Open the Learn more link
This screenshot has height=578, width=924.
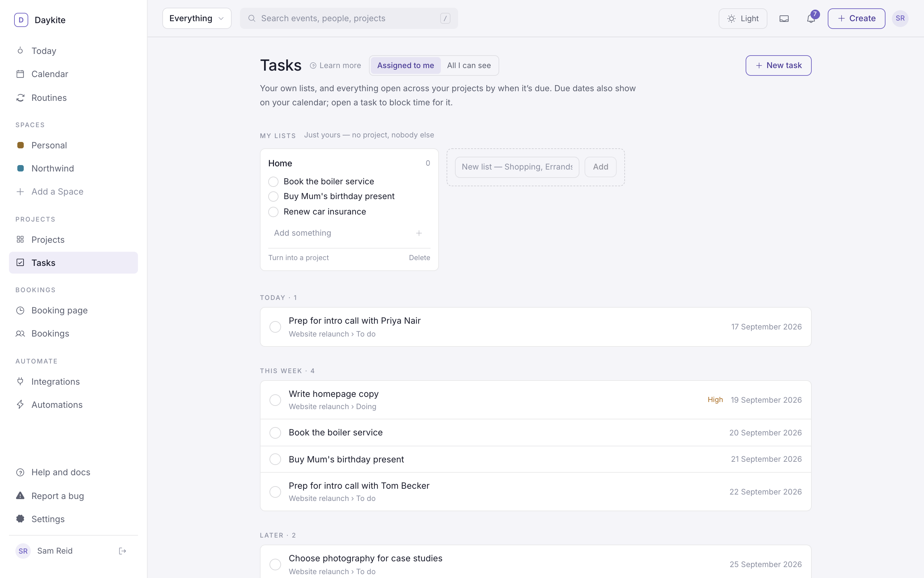335,66
